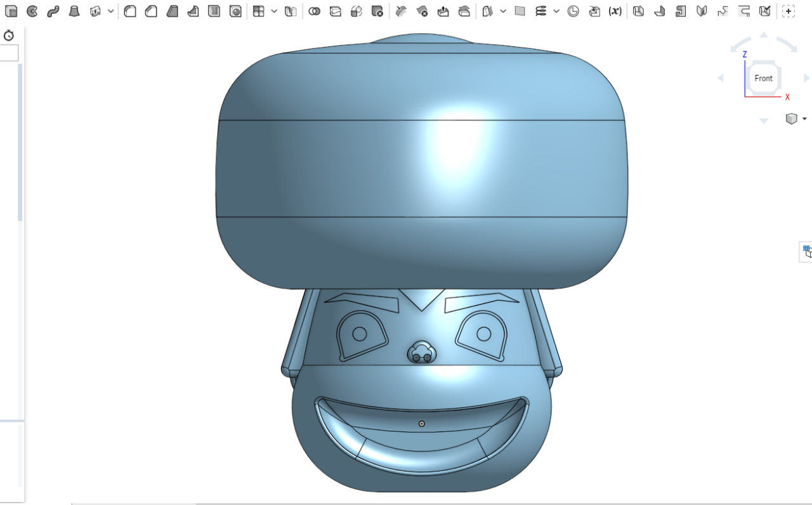The height and width of the screenshot is (505, 812).
Task: Rotate view with the cube's right arrow
Action: click(x=807, y=78)
